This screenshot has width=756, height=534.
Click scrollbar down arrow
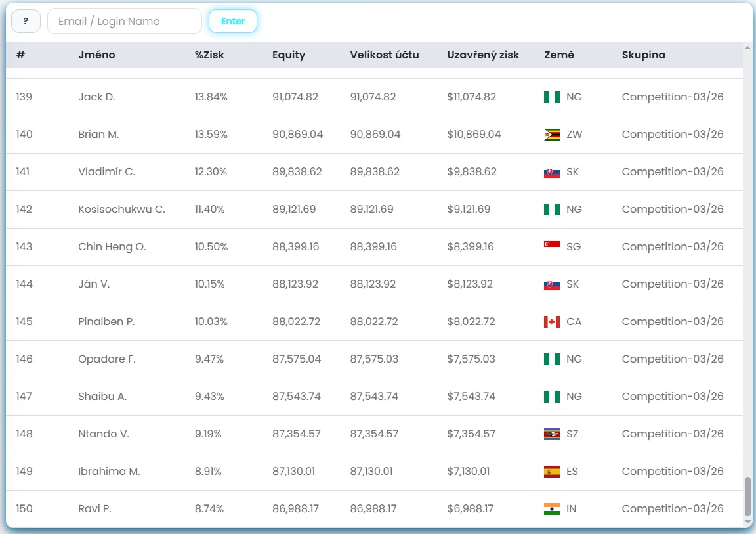pyautogui.click(x=747, y=522)
